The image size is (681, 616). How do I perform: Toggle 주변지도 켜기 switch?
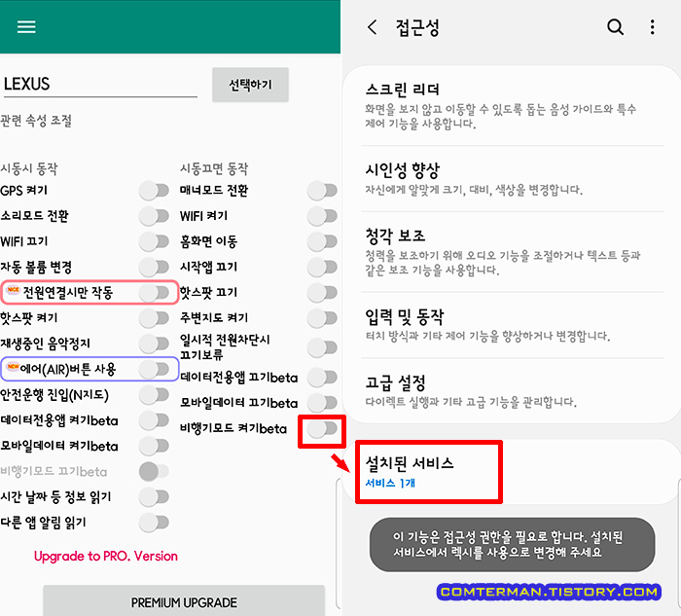322,318
